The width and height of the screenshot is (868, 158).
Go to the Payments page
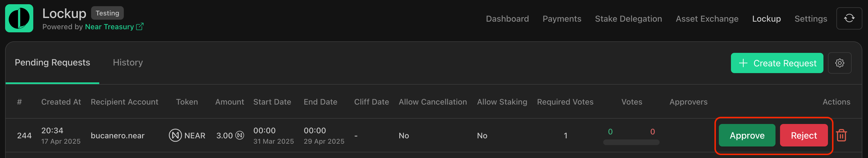point(562,19)
